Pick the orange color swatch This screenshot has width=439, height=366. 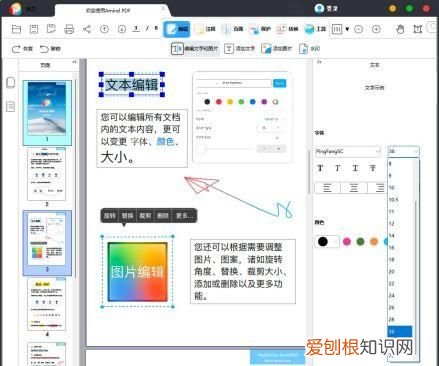(374, 242)
